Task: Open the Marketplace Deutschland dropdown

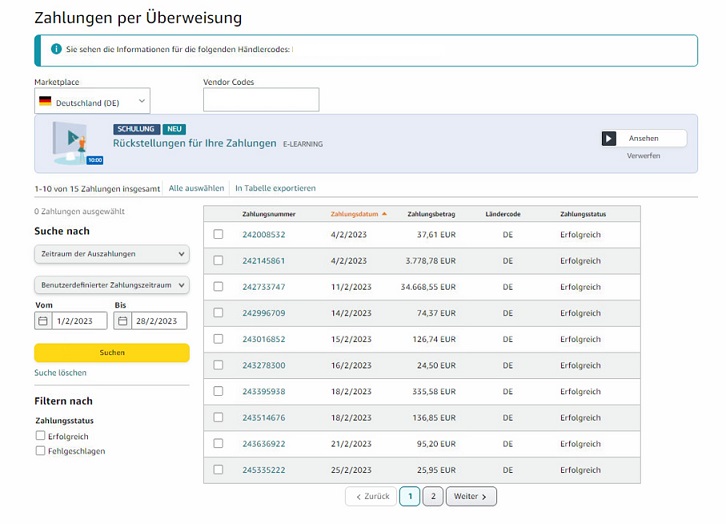Action: 92,101
